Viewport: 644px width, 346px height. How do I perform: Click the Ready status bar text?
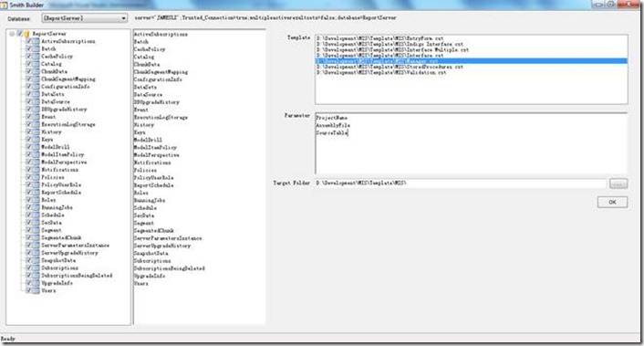(x=8, y=339)
